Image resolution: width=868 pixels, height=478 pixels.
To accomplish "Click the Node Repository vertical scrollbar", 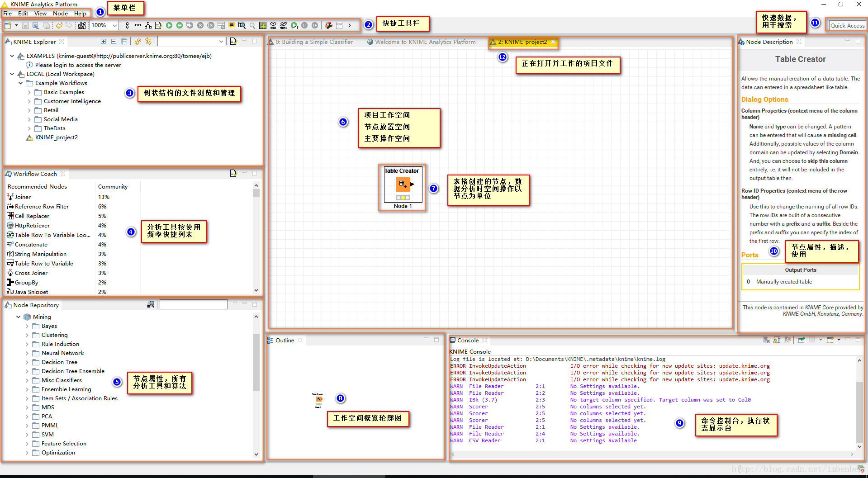I will [256, 362].
